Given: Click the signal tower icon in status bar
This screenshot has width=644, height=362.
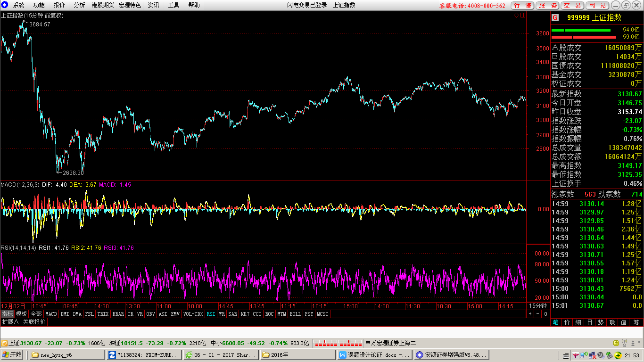Looking at the screenshot, I should click(624, 343).
